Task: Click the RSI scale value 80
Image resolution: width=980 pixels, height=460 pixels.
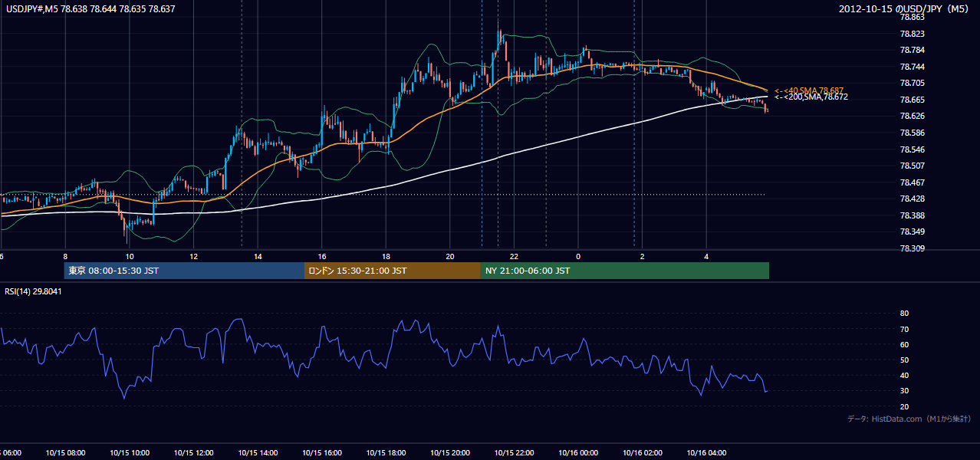Action: [904, 314]
